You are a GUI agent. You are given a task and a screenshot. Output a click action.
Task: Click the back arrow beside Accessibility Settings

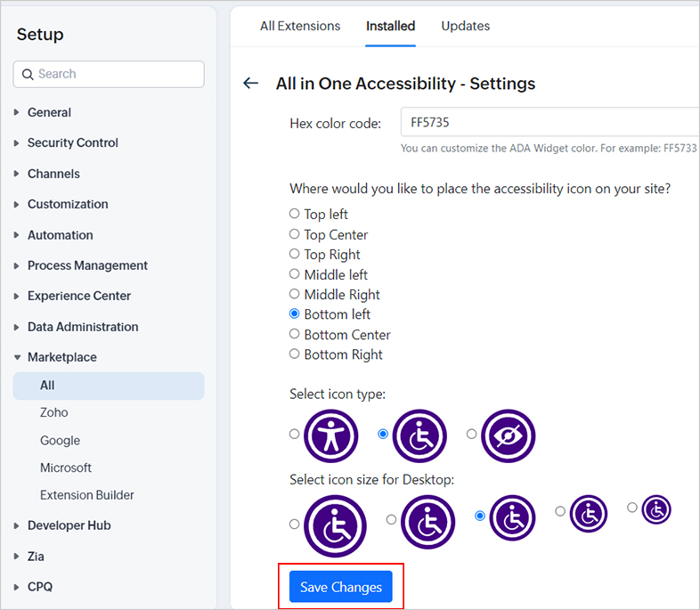click(x=251, y=83)
